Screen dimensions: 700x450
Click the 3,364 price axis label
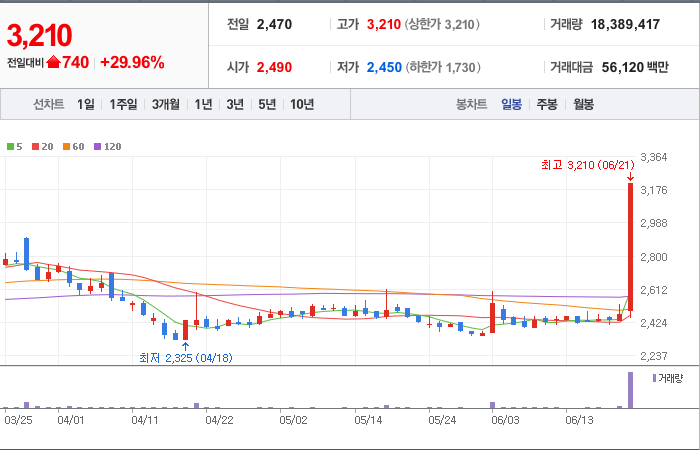(654, 157)
